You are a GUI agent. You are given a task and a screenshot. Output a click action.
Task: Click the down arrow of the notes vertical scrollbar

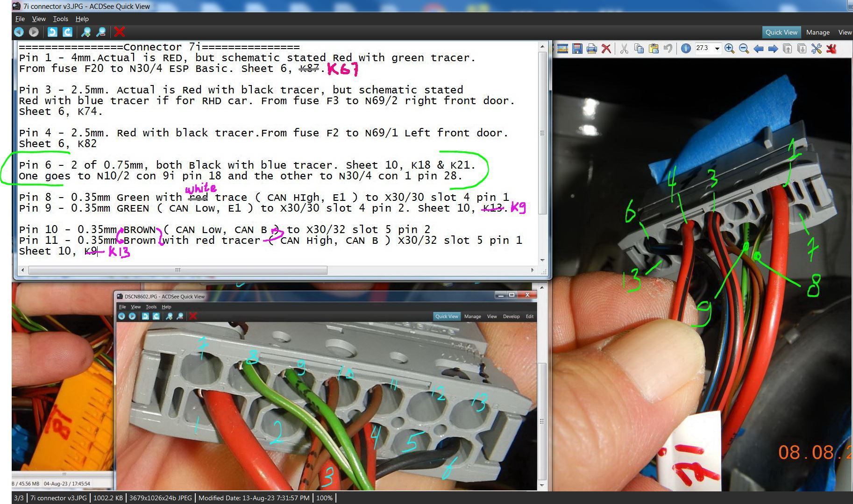(x=542, y=260)
